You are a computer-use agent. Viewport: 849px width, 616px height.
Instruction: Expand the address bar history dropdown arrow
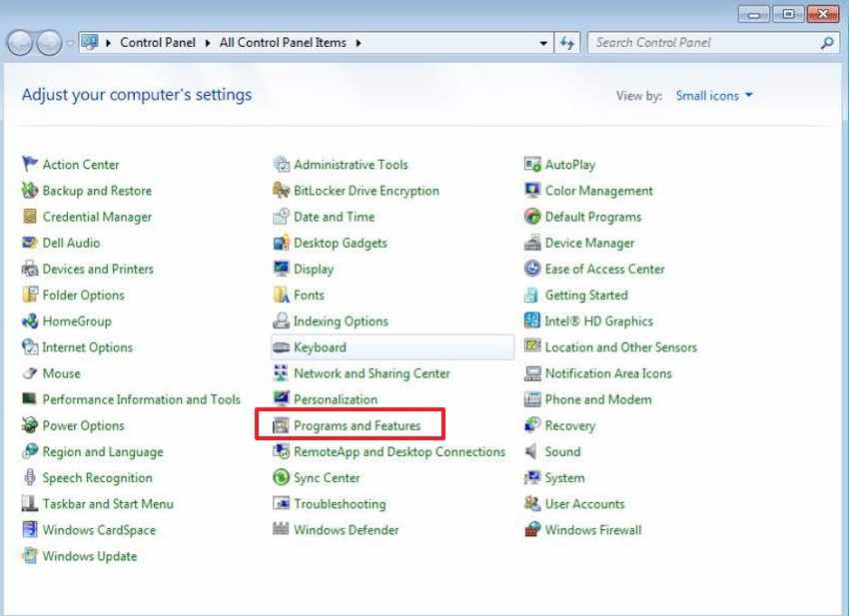click(x=543, y=43)
